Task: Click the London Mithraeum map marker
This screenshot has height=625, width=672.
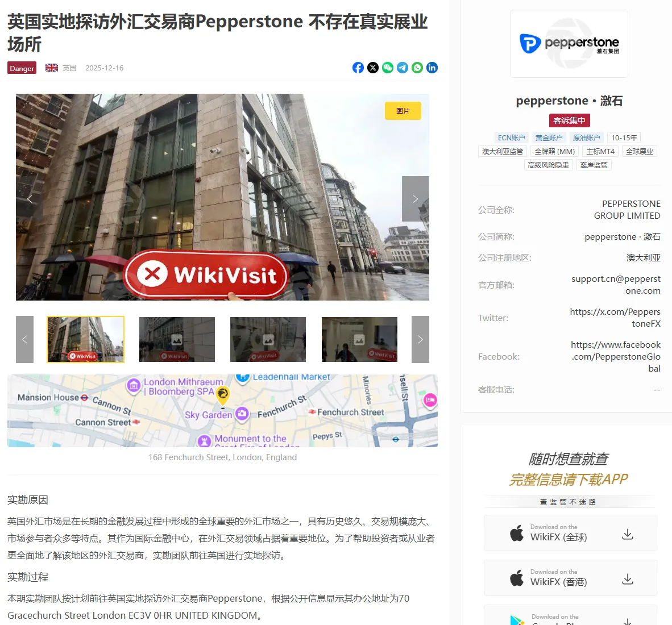Action: click(134, 386)
